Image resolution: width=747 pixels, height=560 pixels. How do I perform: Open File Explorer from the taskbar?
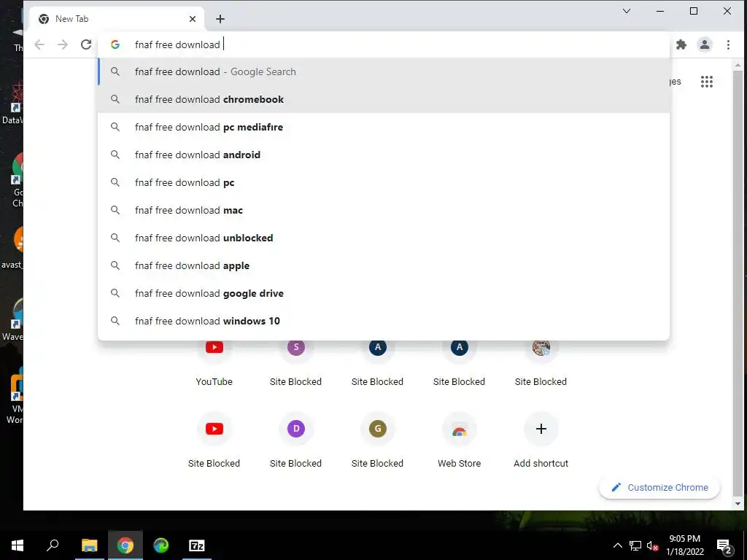[x=89, y=545]
